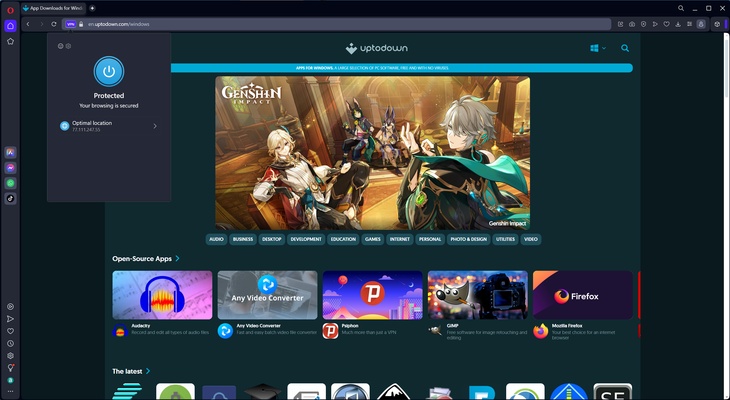
Task: Add page to bookmarks heart in address bar
Action: (x=666, y=24)
